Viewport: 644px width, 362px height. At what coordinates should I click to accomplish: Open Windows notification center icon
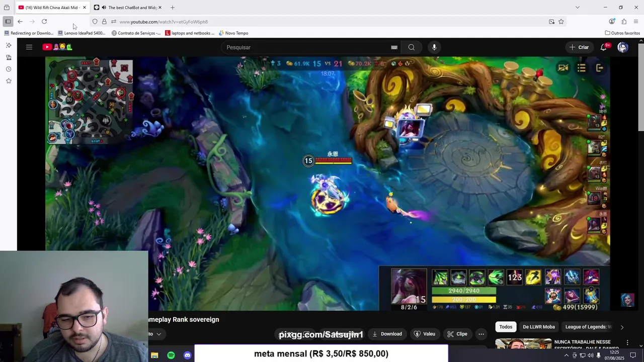pyautogui.click(x=633, y=355)
